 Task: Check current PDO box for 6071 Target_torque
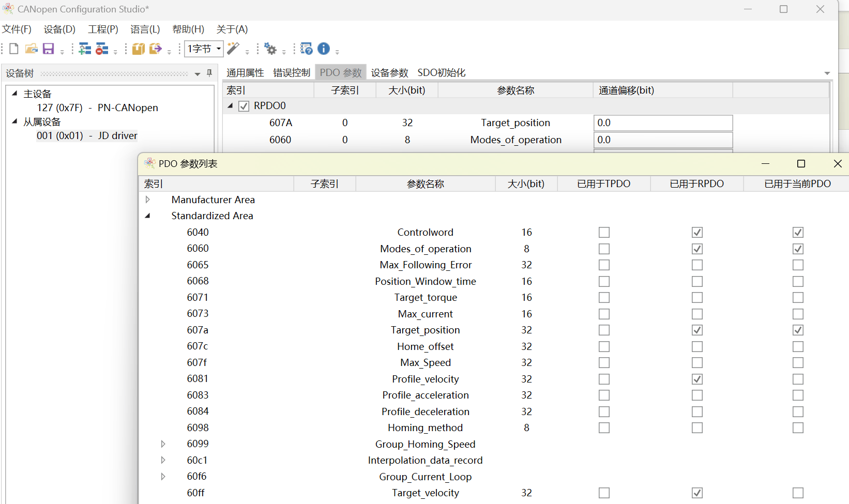[x=798, y=298]
